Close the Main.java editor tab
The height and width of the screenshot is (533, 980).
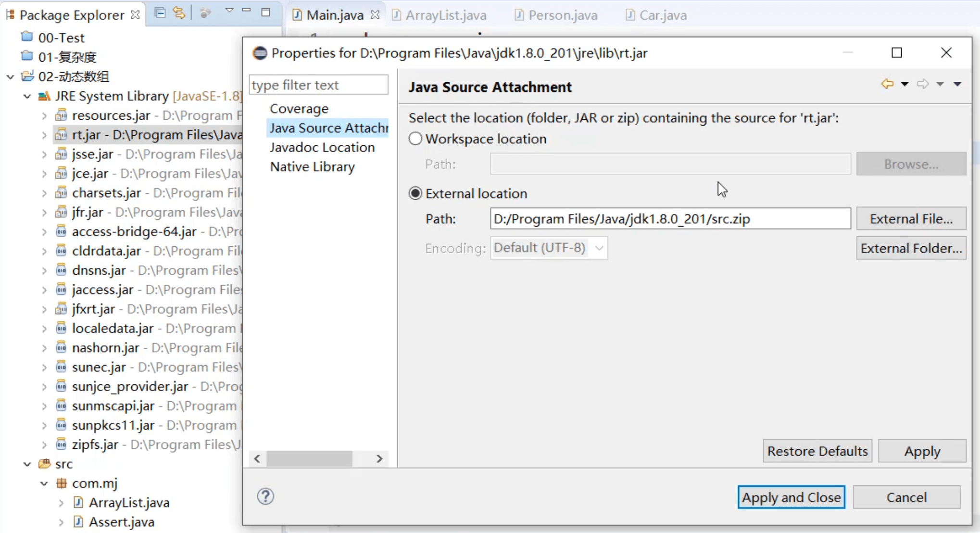[375, 15]
